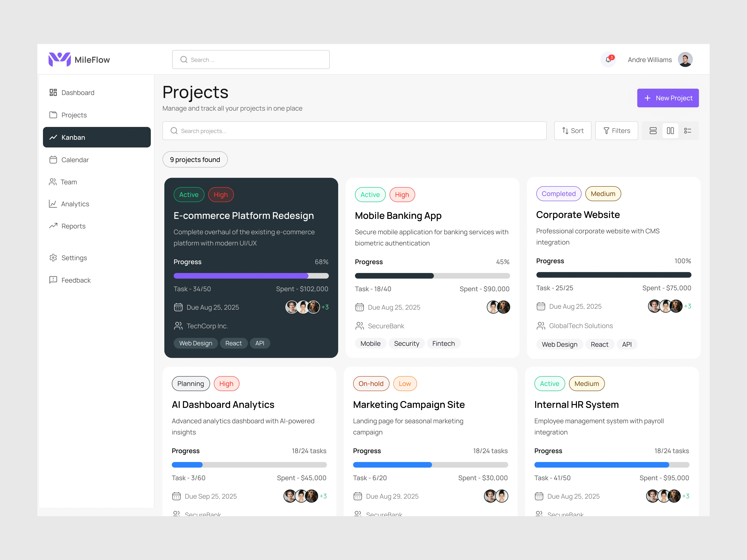747x560 pixels.
Task: Open the Sort options
Action: [x=572, y=131]
